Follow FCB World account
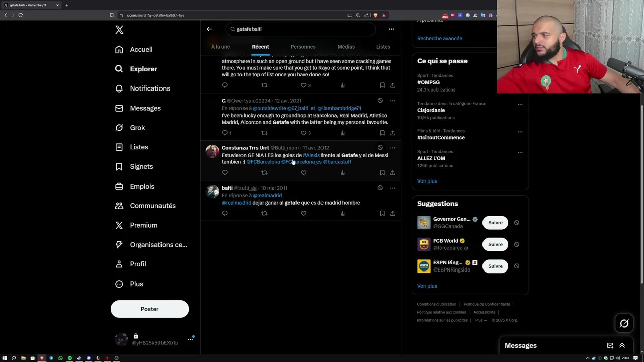Image resolution: width=644 pixels, height=362 pixels. click(495, 244)
